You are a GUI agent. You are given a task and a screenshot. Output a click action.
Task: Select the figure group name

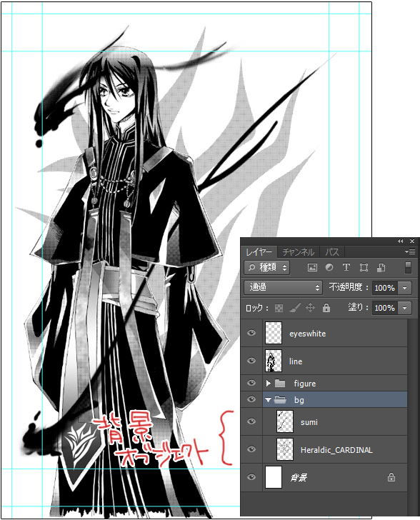tap(304, 384)
